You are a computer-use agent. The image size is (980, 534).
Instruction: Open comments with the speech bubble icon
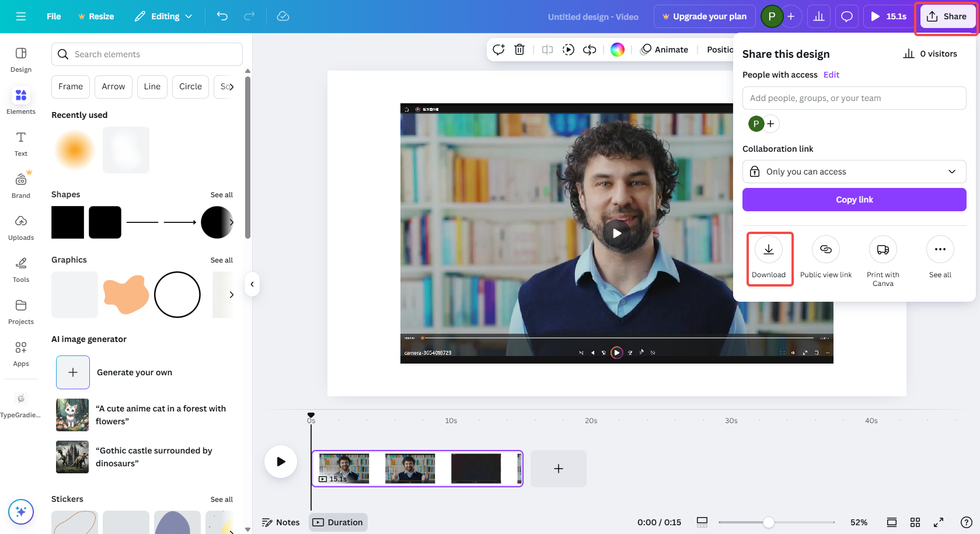(846, 16)
